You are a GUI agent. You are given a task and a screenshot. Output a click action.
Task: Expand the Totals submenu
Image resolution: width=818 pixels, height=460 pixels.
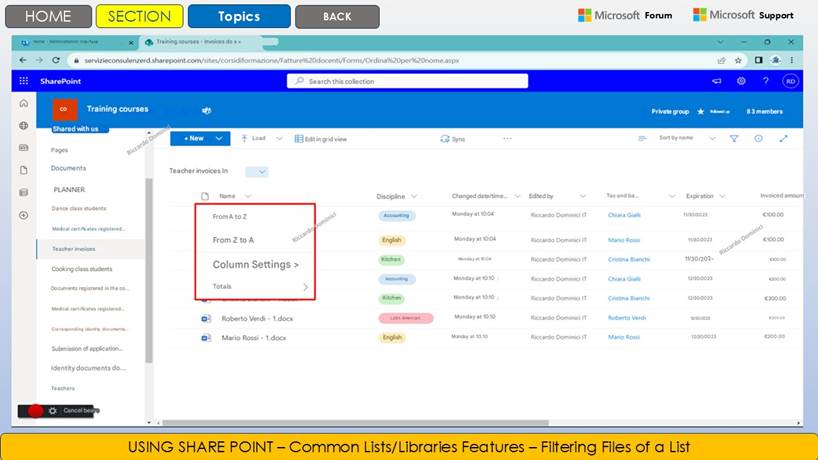tap(305, 287)
